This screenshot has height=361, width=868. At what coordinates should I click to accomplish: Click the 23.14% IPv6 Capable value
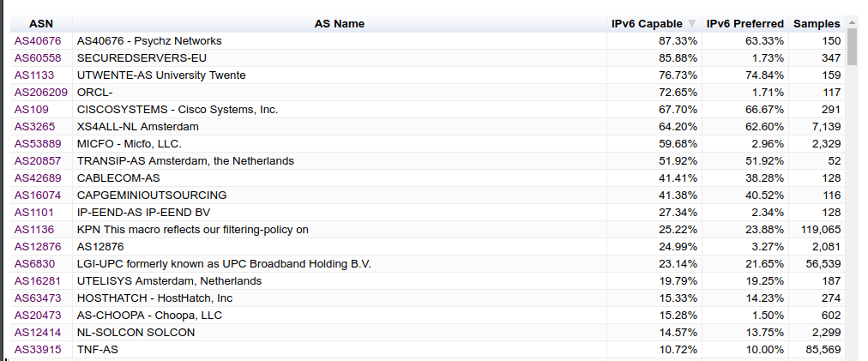(678, 264)
